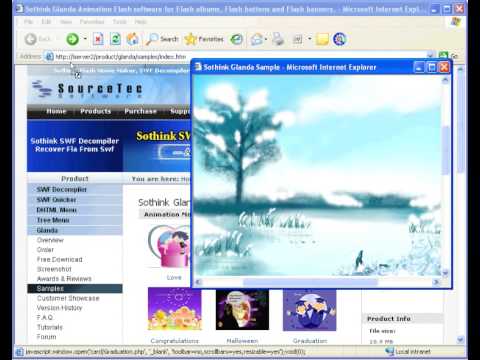Select Tree Menu in Product list
The width and height of the screenshot is (480, 360).
click(x=53, y=220)
